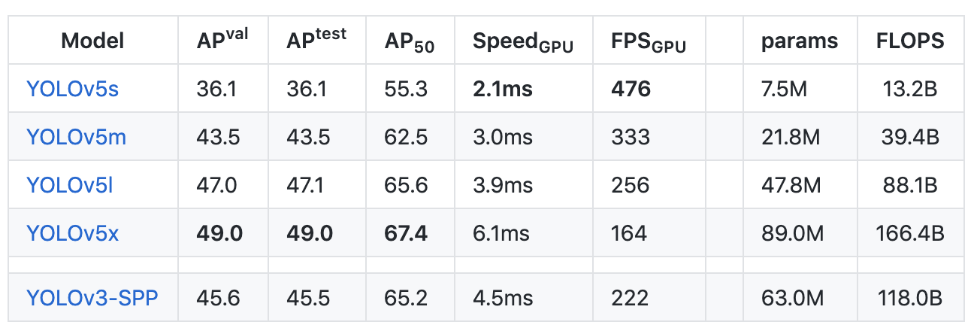Select the params column header
The height and width of the screenshot is (331, 980).
[800, 41]
